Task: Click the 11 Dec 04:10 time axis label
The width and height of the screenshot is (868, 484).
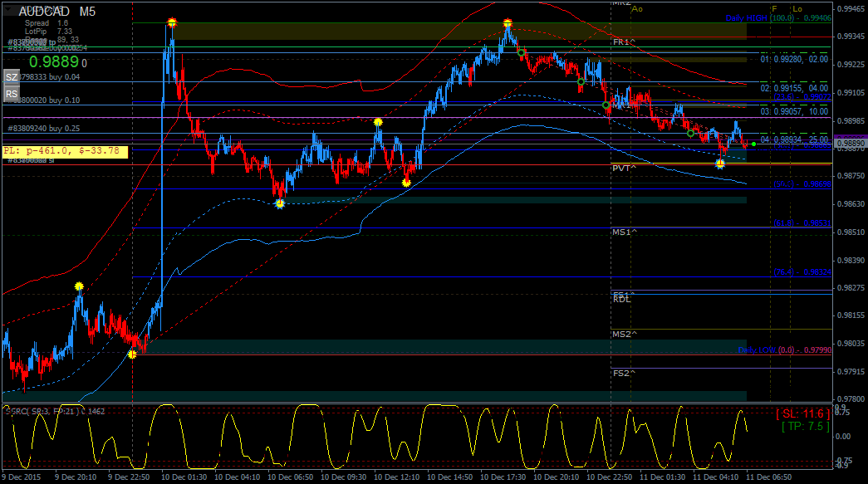Action: pos(715,477)
